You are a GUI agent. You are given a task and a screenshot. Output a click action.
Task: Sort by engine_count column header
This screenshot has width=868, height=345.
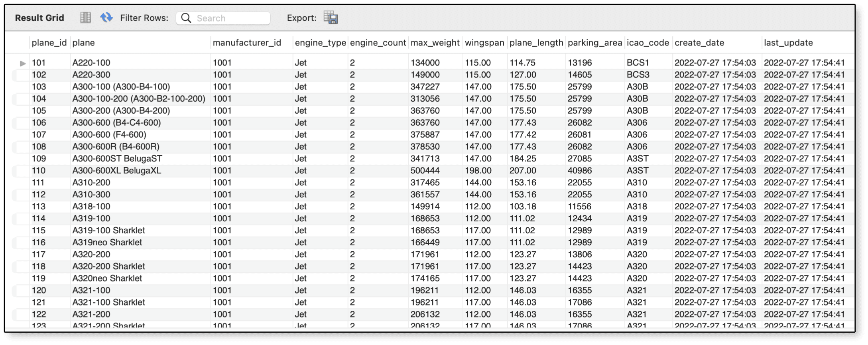pyautogui.click(x=378, y=43)
